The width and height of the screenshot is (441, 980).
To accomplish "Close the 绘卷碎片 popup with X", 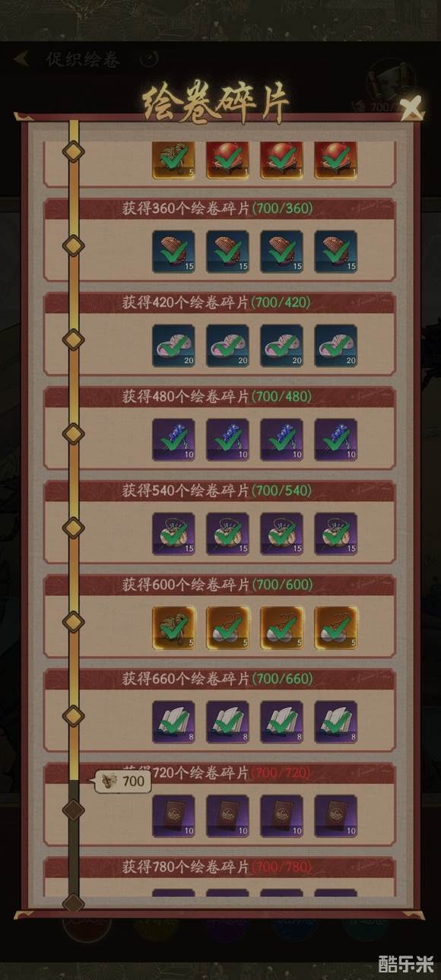I will click(411, 107).
